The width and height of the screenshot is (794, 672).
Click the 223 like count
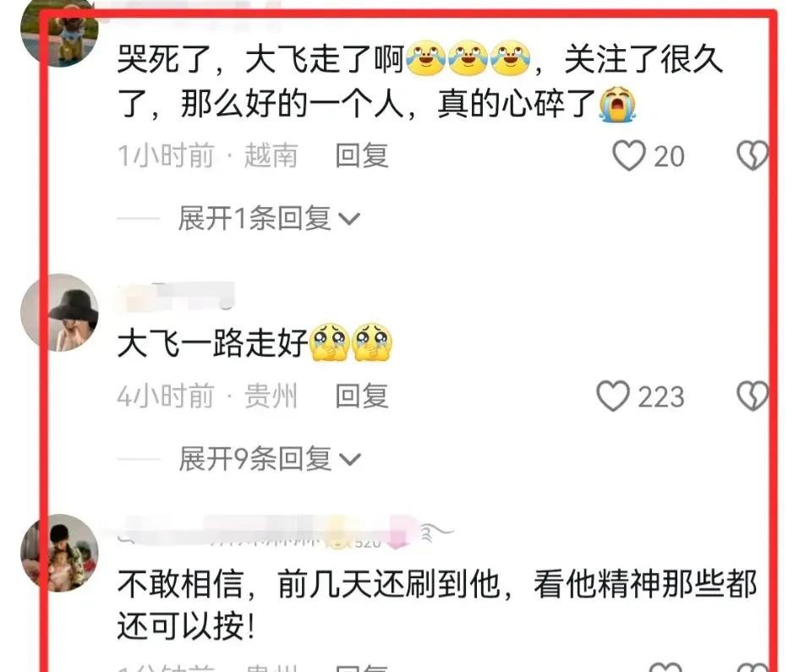[x=661, y=396]
